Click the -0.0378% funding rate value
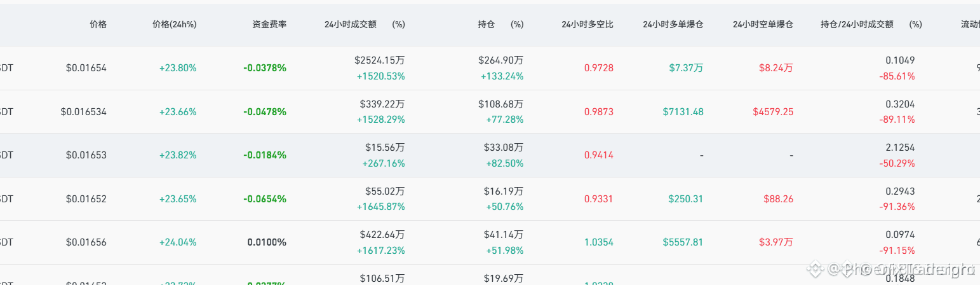 point(265,67)
